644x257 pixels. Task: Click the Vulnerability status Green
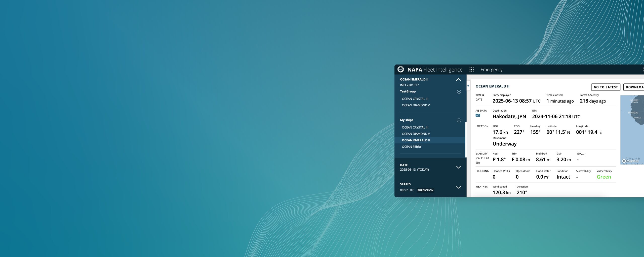tap(604, 177)
